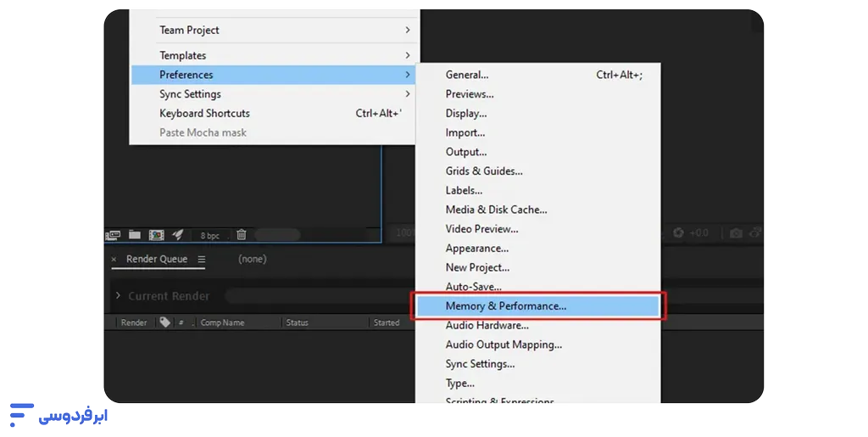868x437 pixels.
Task: Click the label tag column icon
Action: pyautogui.click(x=164, y=322)
